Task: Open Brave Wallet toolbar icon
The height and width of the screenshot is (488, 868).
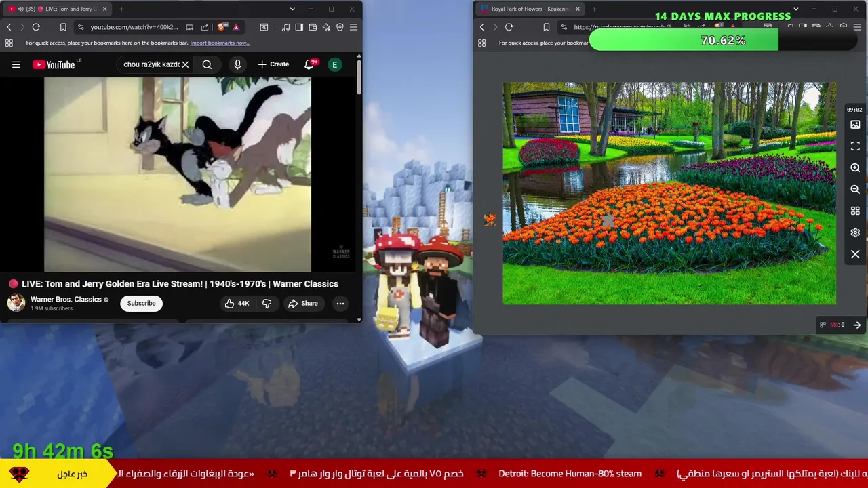Action: 313,27
